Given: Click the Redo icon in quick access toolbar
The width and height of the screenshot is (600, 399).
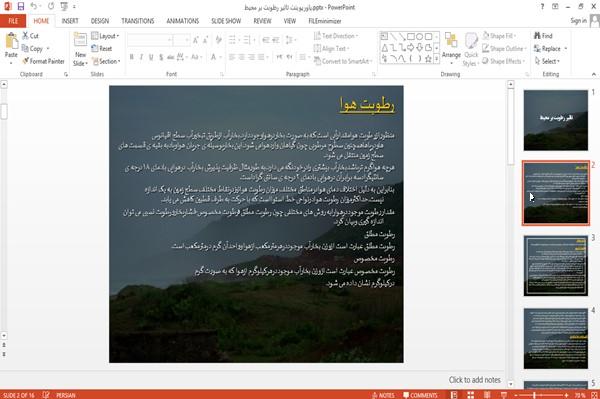Looking at the screenshot, I should 51,6.
